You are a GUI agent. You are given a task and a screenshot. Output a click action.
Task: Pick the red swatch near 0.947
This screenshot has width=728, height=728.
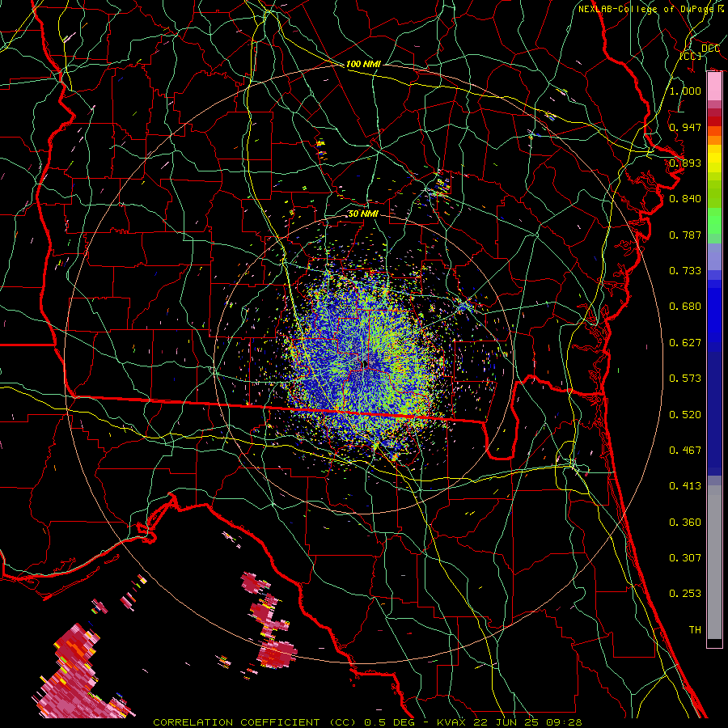coord(714,121)
